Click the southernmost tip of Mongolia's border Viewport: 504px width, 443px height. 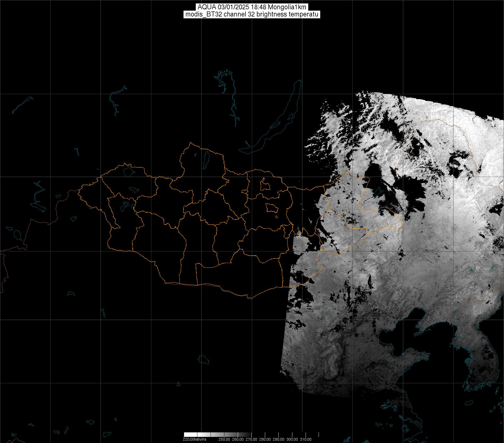(x=249, y=298)
